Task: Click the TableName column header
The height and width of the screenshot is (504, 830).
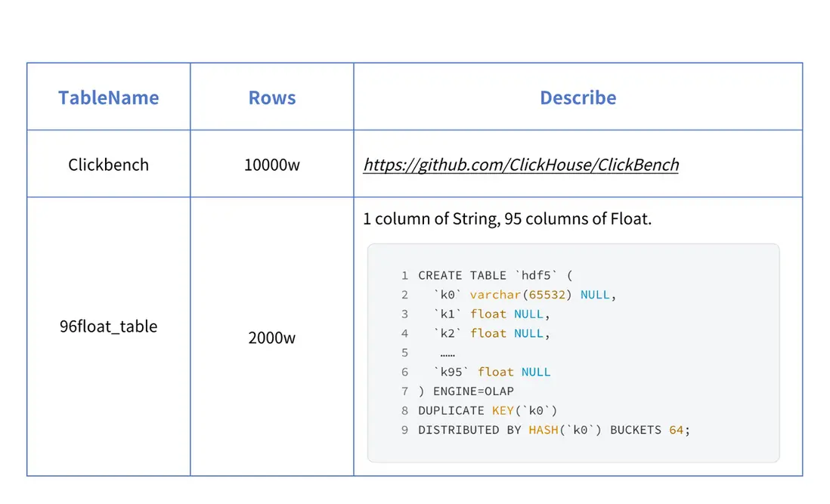Action: click(x=108, y=97)
